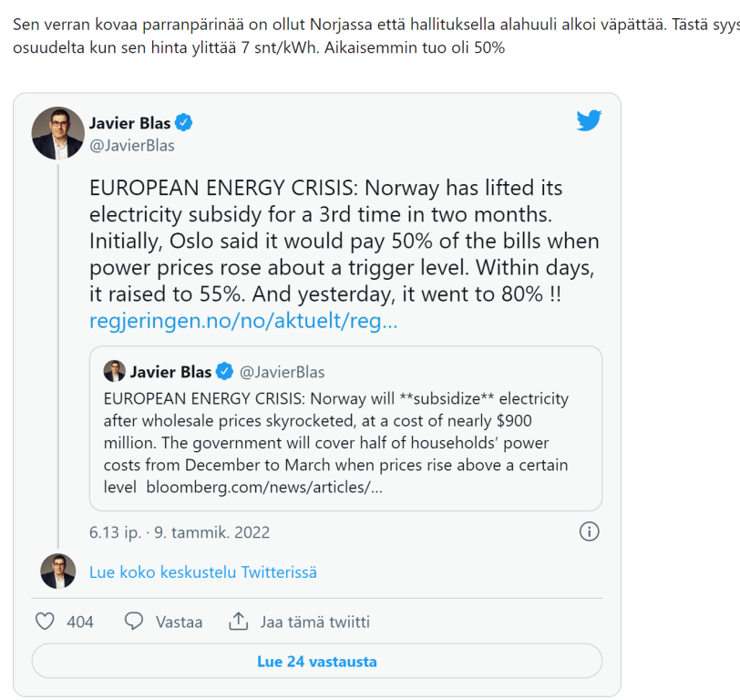
Task: Click the heart like icon
Action: 45,622
